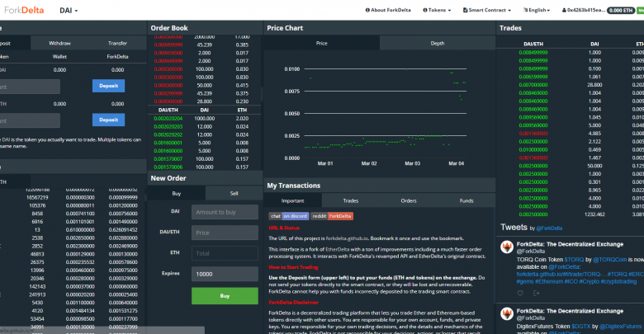The height and width of the screenshot is (334, 644).
Task: Click the 0.000 ETH balance badge
Action: 621,10
